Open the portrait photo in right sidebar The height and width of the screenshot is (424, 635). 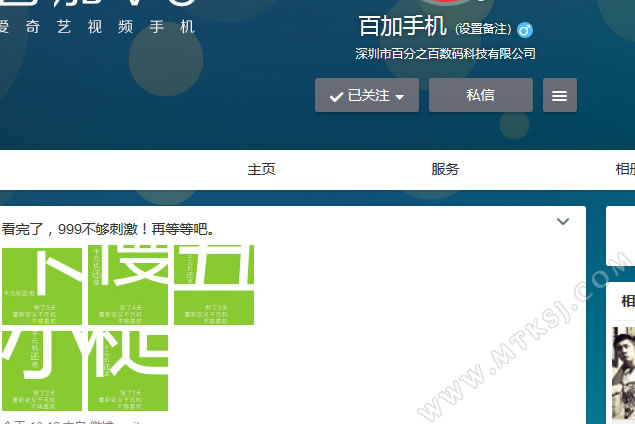[623, 373]
